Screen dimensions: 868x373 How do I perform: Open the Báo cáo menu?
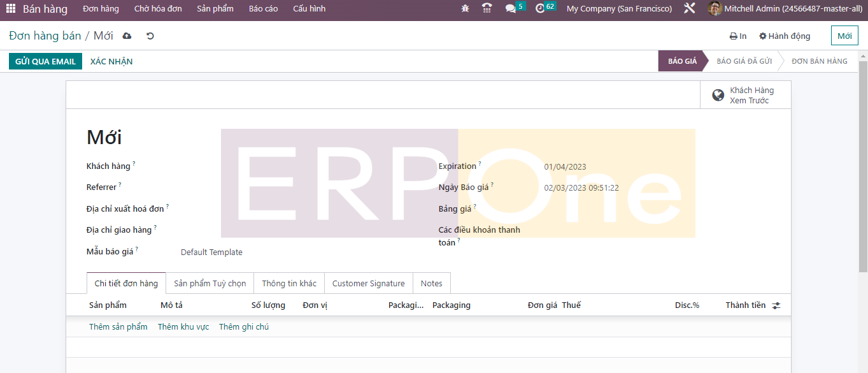click(263, 9)
